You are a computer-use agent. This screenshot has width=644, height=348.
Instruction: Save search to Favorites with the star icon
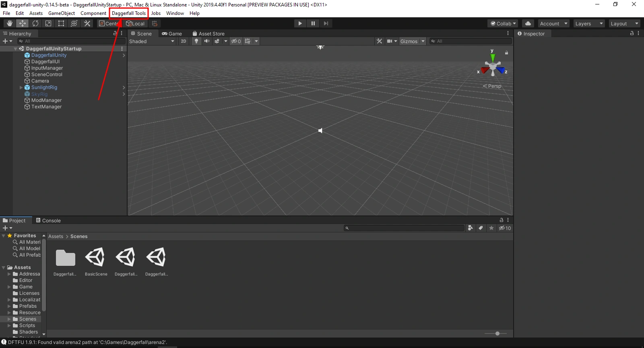tap(491, 228)
